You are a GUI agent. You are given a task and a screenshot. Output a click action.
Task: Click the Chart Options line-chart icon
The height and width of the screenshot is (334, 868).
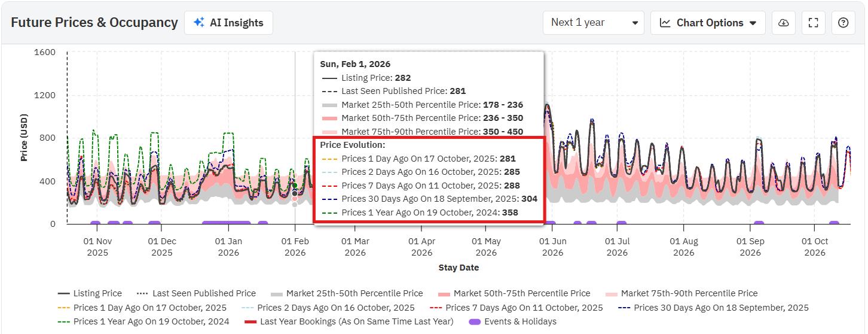pyautogui.click(x=665, y=23)
